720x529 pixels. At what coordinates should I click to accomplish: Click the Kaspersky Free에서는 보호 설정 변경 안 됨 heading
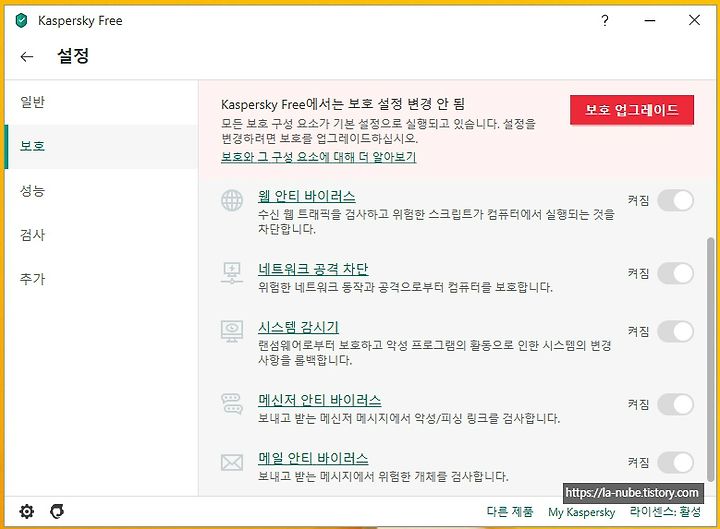343,104
